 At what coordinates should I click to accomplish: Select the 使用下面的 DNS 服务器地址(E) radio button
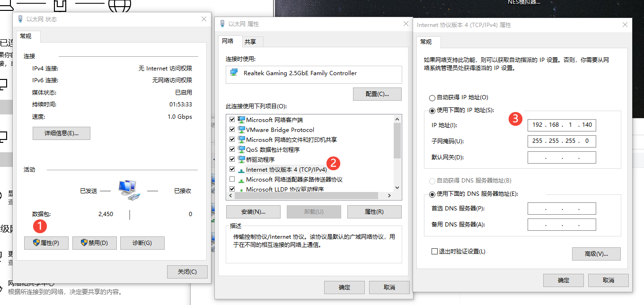pyautogui.click(x=432, y=194)
